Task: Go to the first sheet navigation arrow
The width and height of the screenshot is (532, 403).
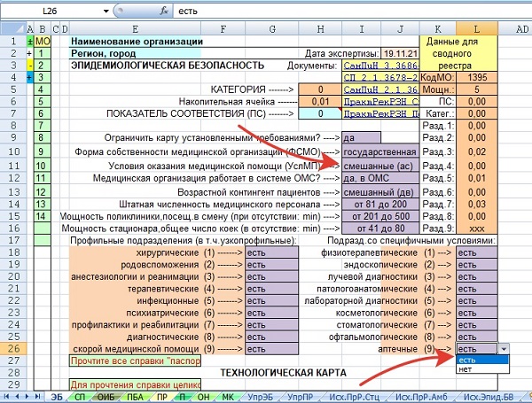Action: click(7, 396)
